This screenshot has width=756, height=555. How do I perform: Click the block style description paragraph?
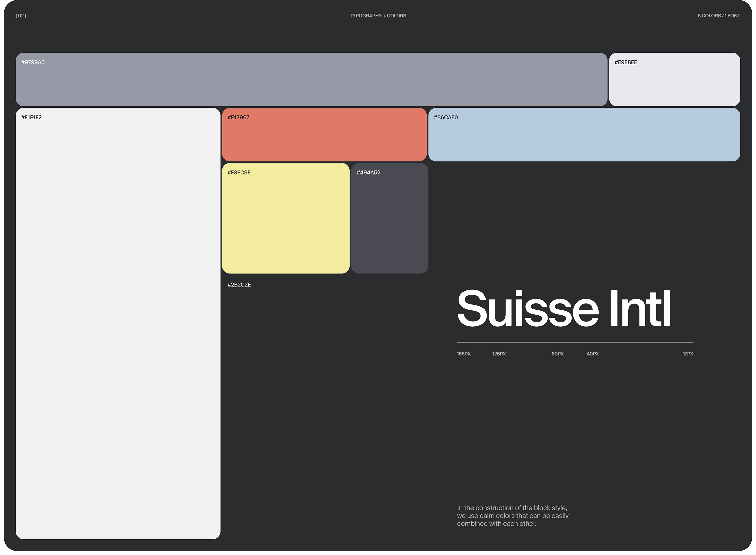click(x=512, y=516)
